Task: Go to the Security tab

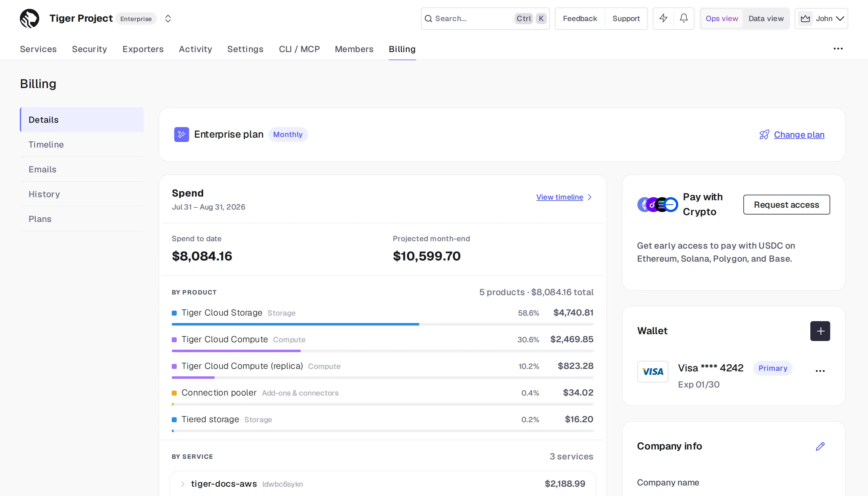Action: coord(89,49)
